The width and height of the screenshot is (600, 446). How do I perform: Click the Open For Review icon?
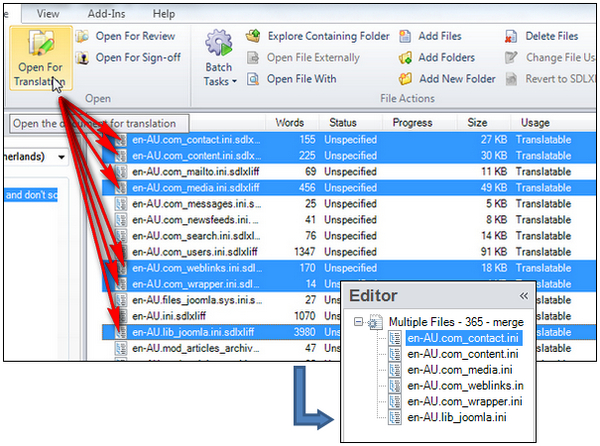(x=82, y=36)
